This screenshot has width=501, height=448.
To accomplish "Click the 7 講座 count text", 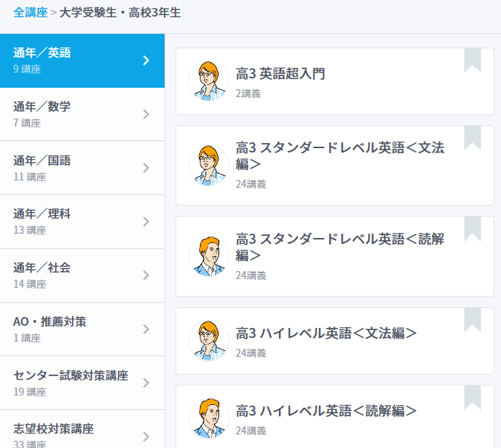I will (x=27, y=123).
